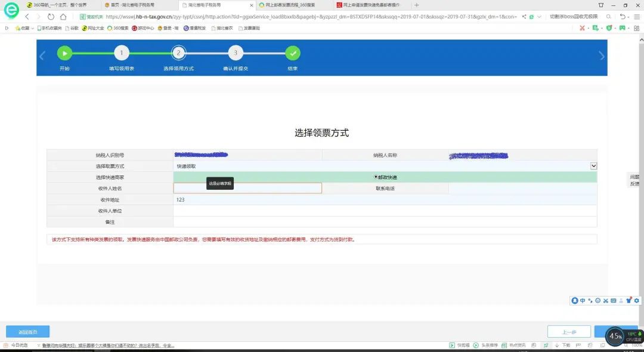Viewport: 644px width, 352px height.
Task: Open the input method settings gear
Action: [x=637, y=301]
